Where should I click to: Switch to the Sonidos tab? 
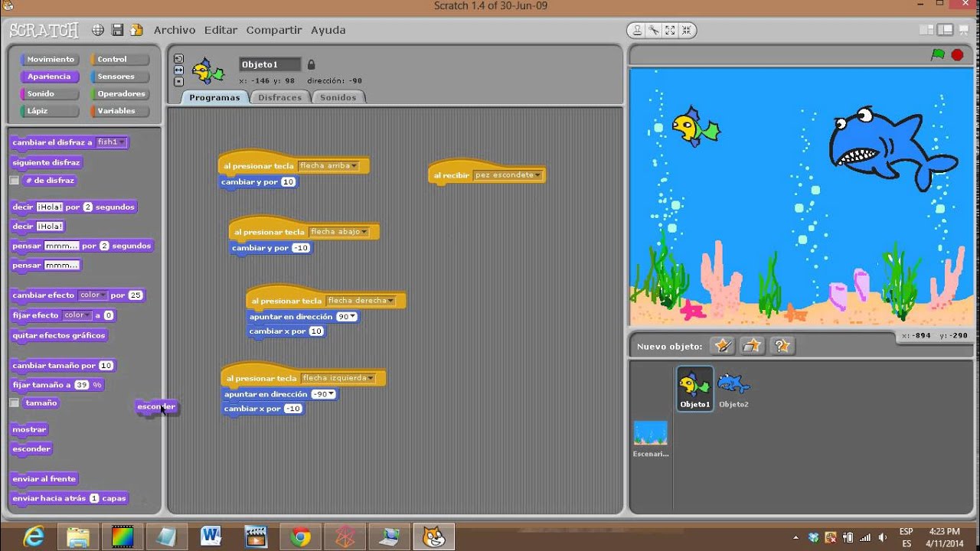pyautogui.click(x=338, y=97)
